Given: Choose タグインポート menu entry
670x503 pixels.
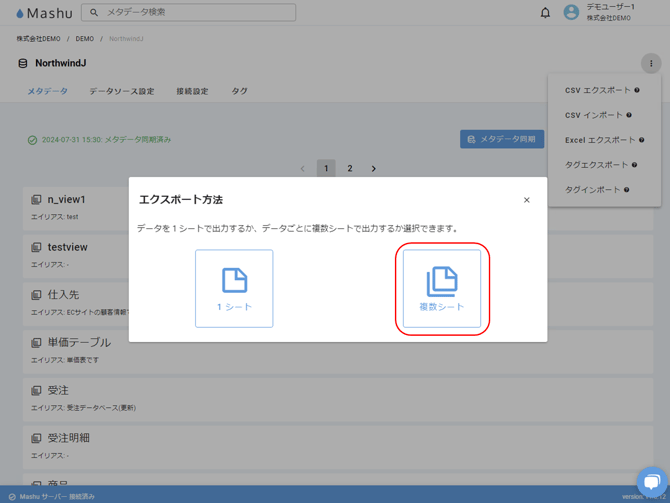Looking at the screenshot, I should coord(592,190).
